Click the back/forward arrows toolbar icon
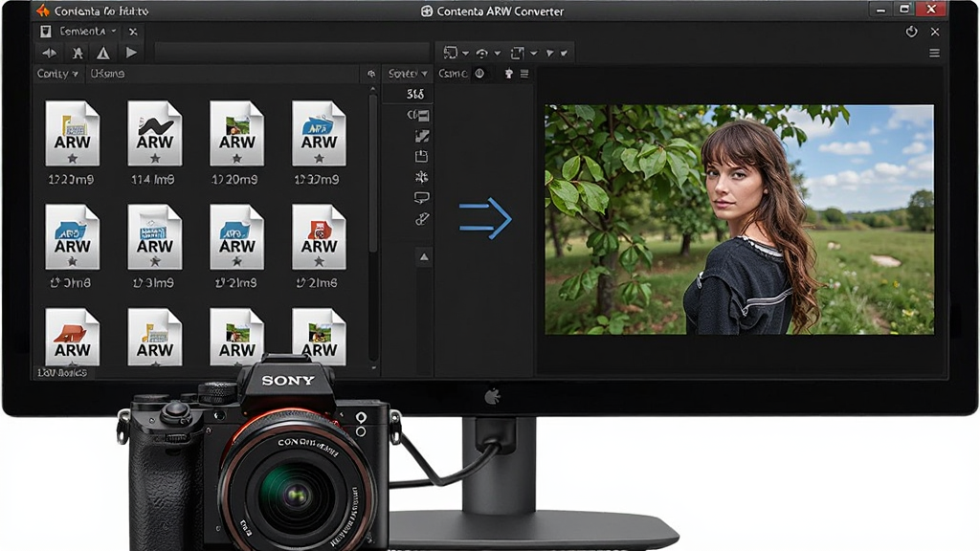Viewport: 980px width, 551px height. (x=50, y=54)
